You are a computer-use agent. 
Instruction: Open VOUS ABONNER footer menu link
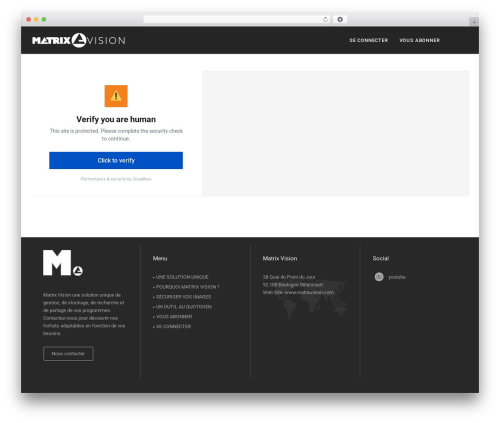coord(174,317)
